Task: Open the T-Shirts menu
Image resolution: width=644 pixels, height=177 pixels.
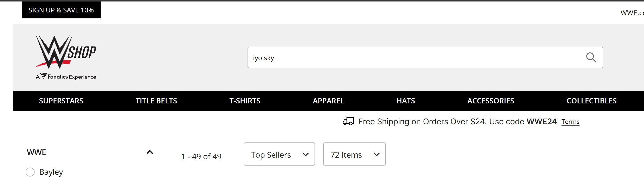Action: coord(245,101)
